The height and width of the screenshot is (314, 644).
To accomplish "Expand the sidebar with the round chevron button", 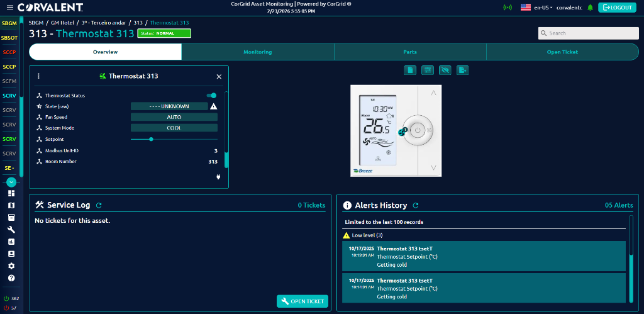I will tap(11, 182).
